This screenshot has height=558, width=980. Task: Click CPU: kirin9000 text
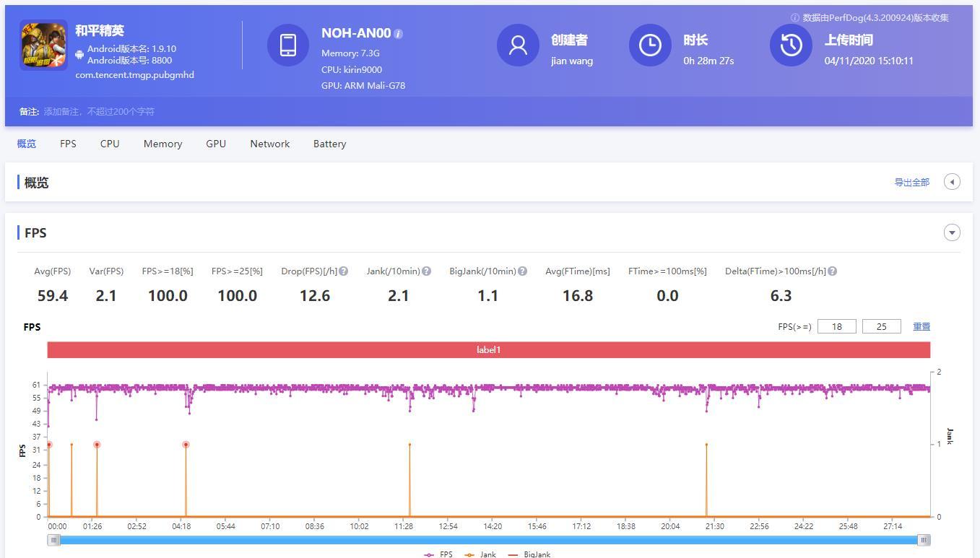(352, 69)
